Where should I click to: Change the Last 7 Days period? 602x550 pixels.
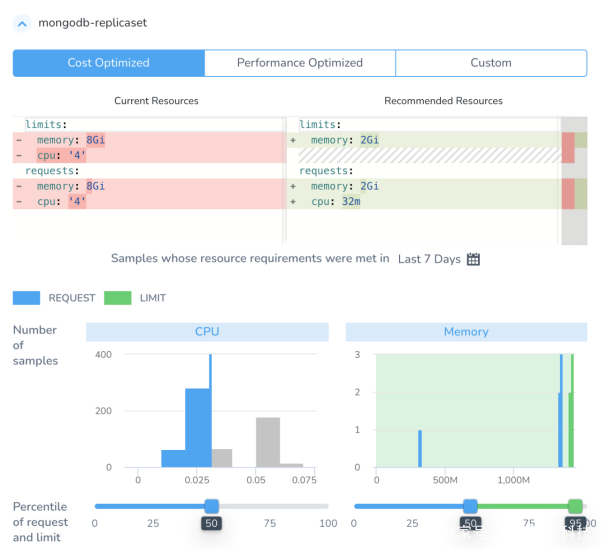tap(429, 259)
